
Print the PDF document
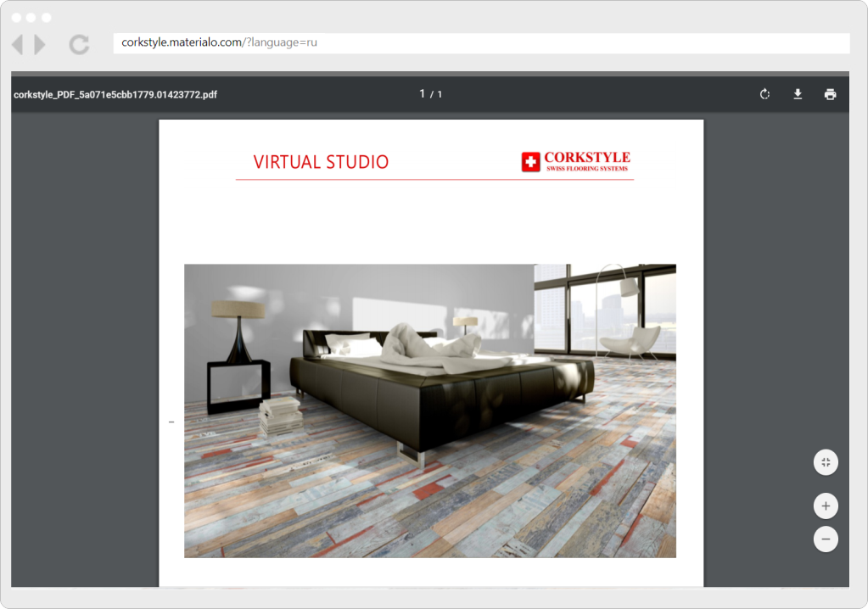tap(830, 94)
